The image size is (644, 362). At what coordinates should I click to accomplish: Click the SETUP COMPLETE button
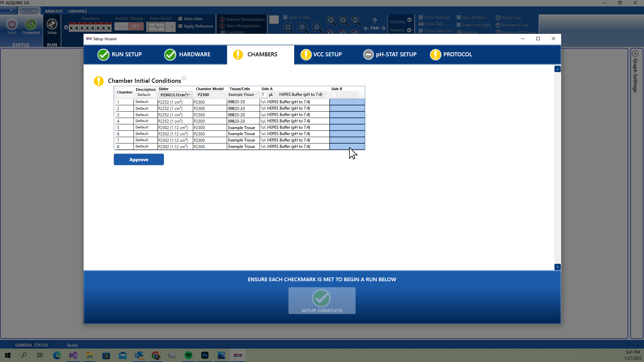322,301
